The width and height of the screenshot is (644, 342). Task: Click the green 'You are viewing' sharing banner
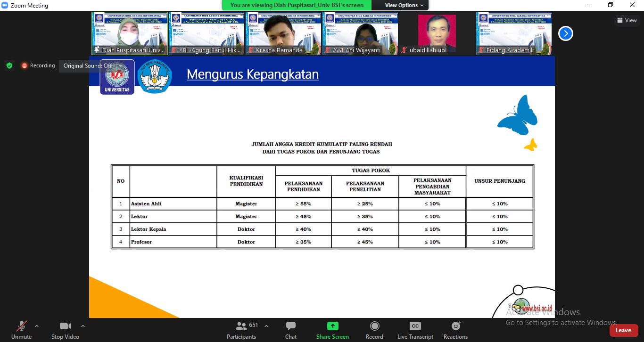coord(297,5)
